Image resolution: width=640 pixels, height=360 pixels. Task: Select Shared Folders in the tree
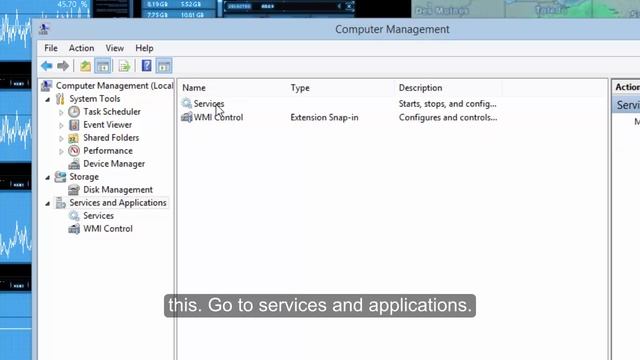111,138
